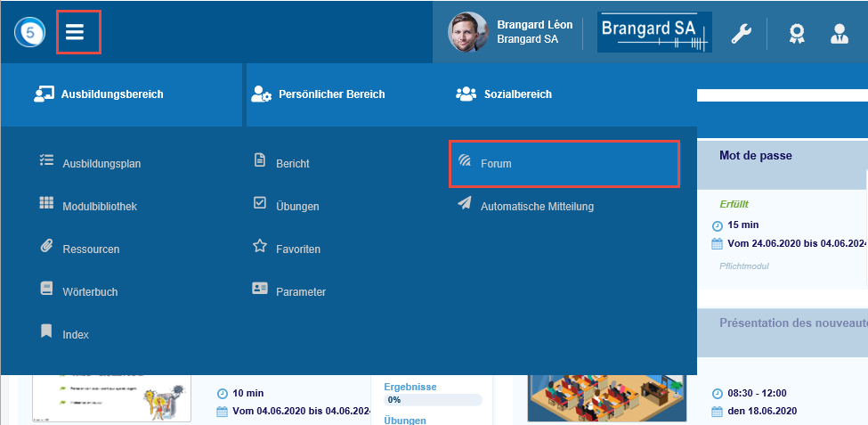Open the Wörterbuch menu item
Screen dimensions: 868x425
(x=89, y=291)
